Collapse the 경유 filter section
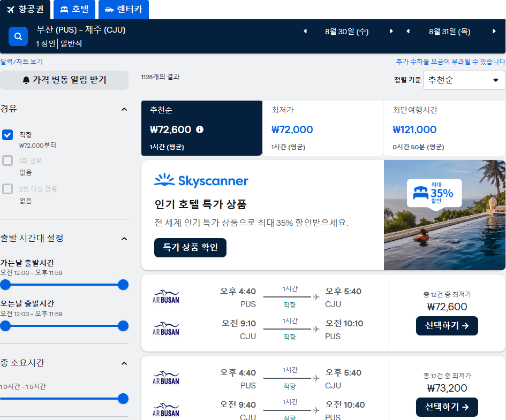Screen dimensions: 506x420 (x=124, y=109)
